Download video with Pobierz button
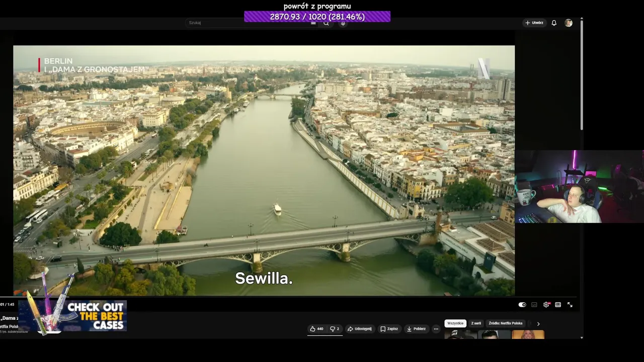This screenshot has width=644, height=362. tap(416, 329)
